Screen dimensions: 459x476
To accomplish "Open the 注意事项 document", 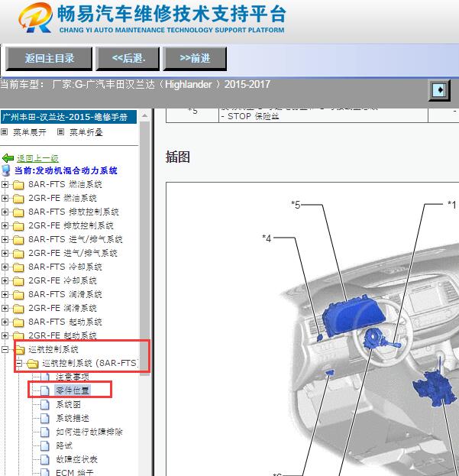I will click(73, 377).
